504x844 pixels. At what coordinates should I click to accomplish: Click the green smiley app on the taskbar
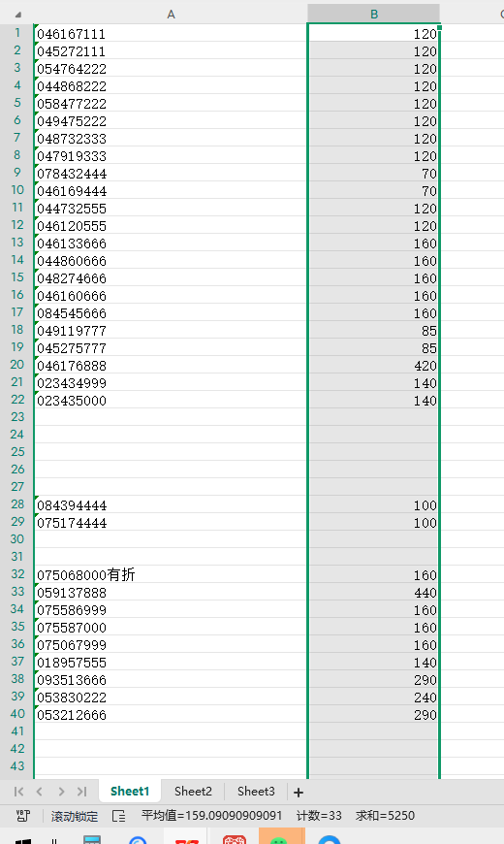click(278, 837)
